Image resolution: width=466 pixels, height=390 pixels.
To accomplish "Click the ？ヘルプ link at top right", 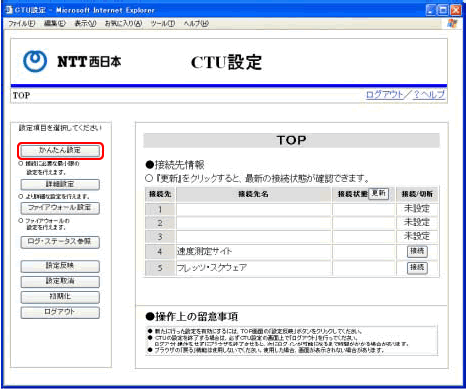I will click(429, 95).
